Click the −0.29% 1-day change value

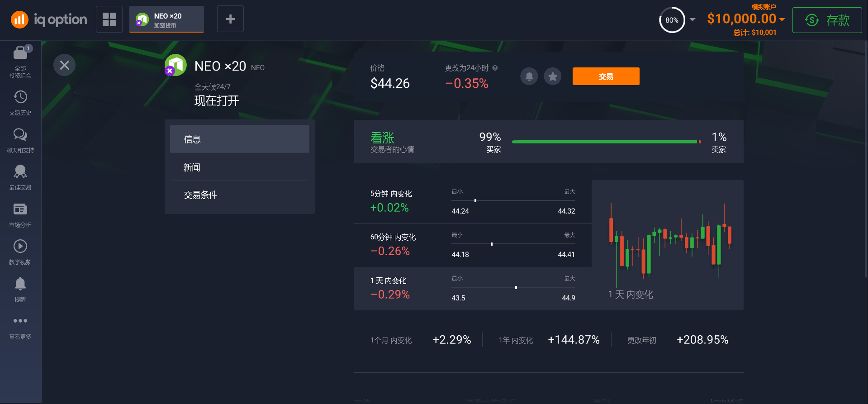pos(390,295)
